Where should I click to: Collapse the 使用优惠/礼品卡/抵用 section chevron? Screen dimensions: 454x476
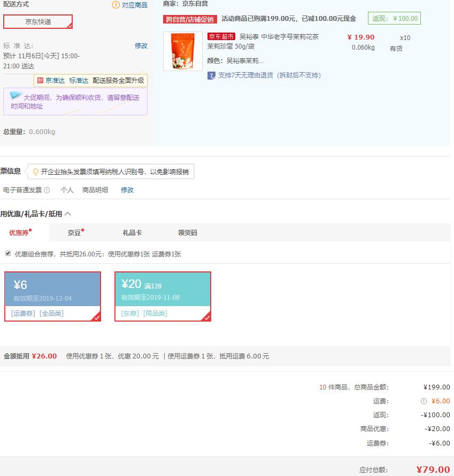pyautogui.click(x=68, y=214)
